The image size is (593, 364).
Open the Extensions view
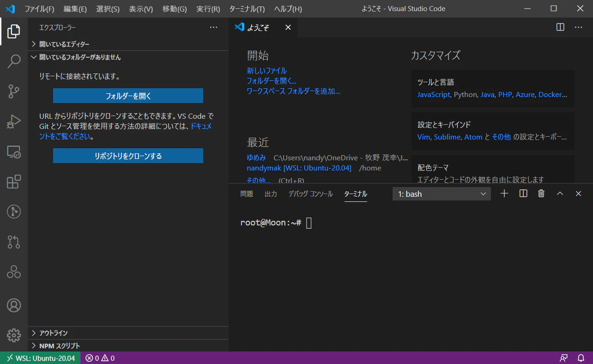pos(14,182)
